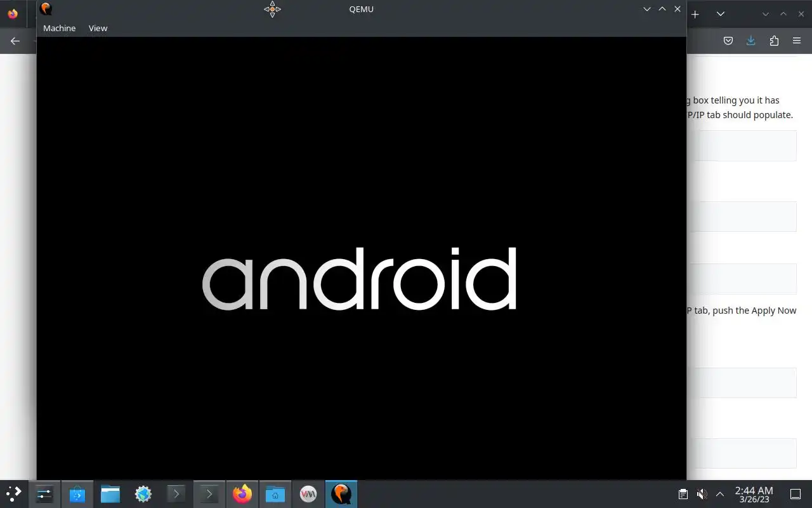Screen dimensions: 812x508
Task: Minimize the QEMU window
Action: 647,9
